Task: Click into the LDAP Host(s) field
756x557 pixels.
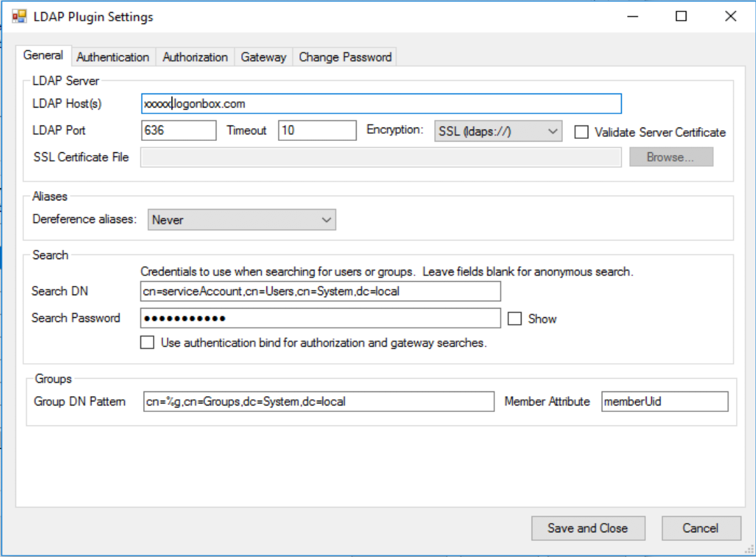Action: (x=381, y=104)
